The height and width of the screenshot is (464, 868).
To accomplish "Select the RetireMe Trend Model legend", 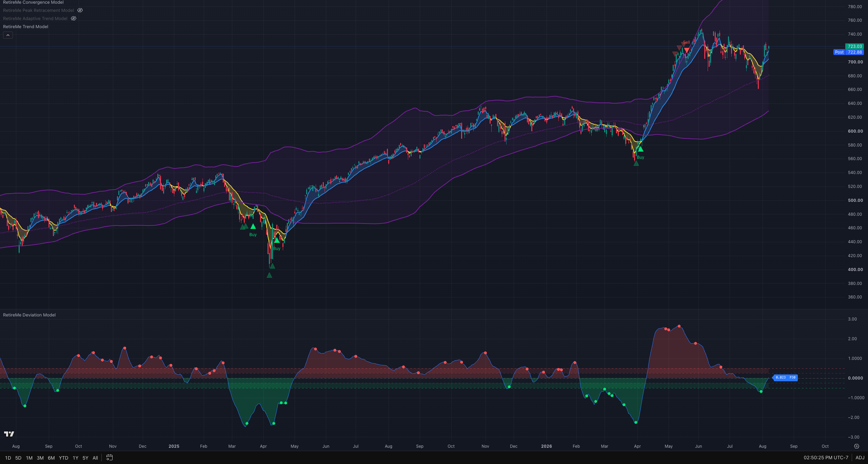I will point(25,27).
